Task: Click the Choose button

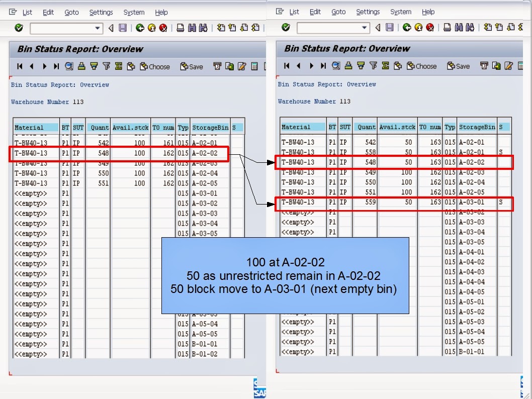Action: [x=154, y=66]
